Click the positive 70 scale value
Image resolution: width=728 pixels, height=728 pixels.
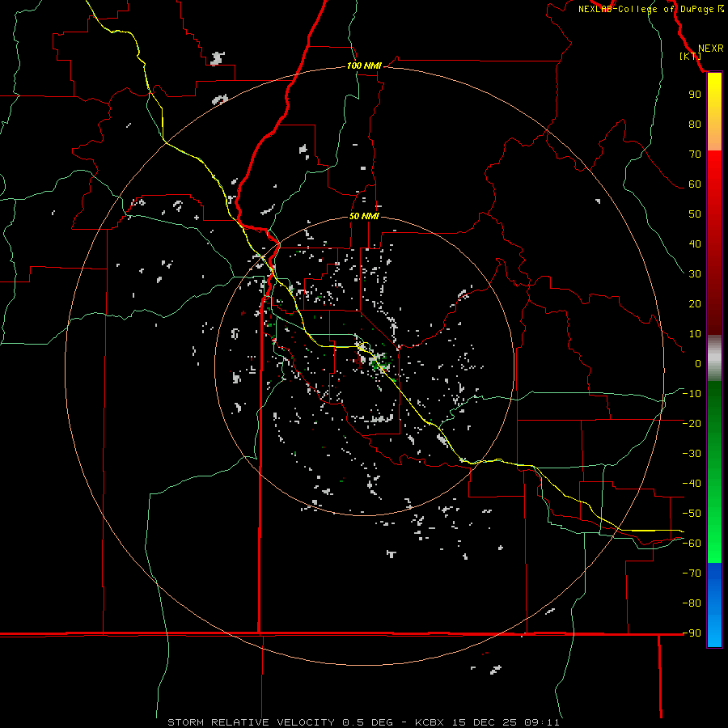point(695,154)
